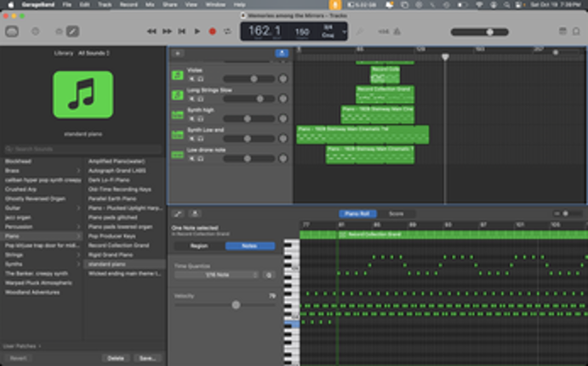Open Spotlight search in the menu bar
This screenshot has height=366, width=588.
point(506,5)
